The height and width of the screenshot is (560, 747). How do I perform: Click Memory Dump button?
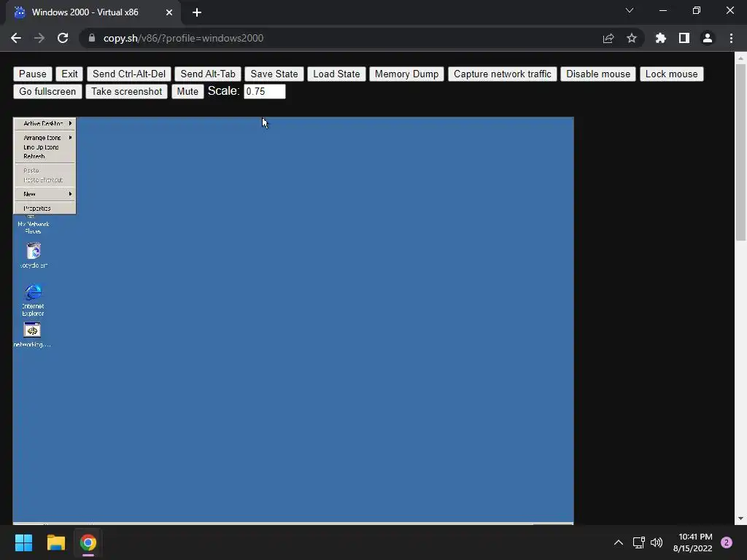[x=406, y=74]
